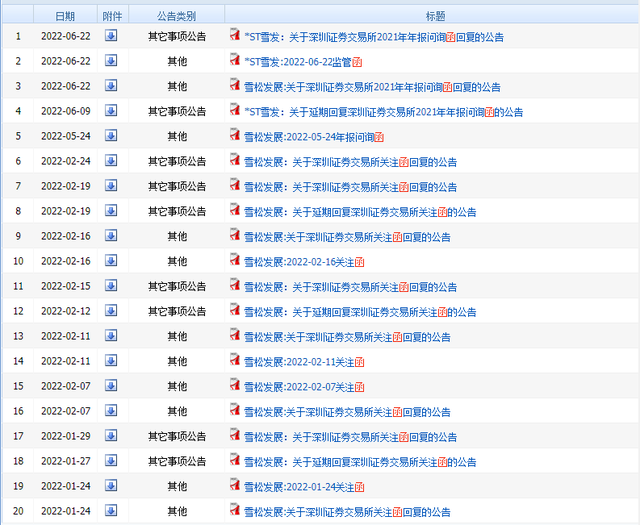Download the attachment in row 4
The width and height of the screenshot is (640, 525).
111,110
